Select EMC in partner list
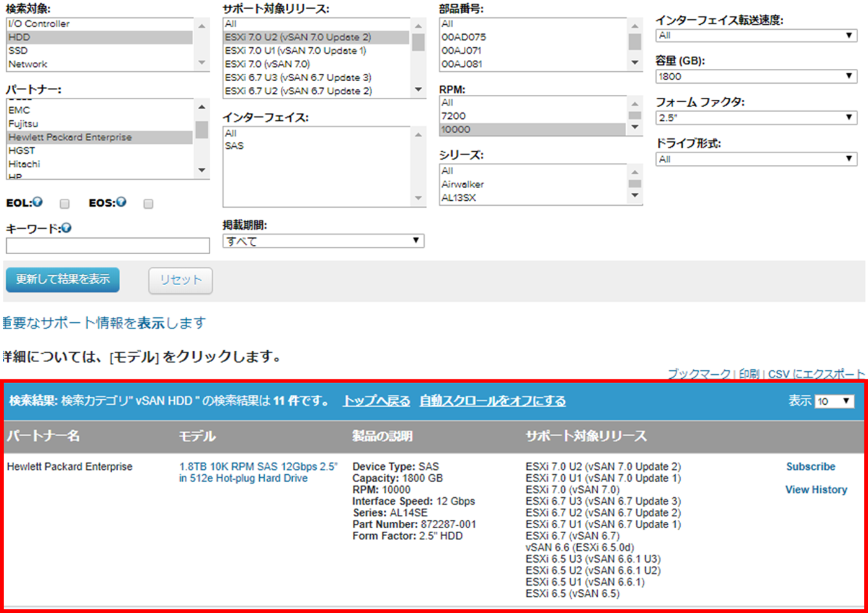This screenshot has width=868, height=613. coord(100,110)
